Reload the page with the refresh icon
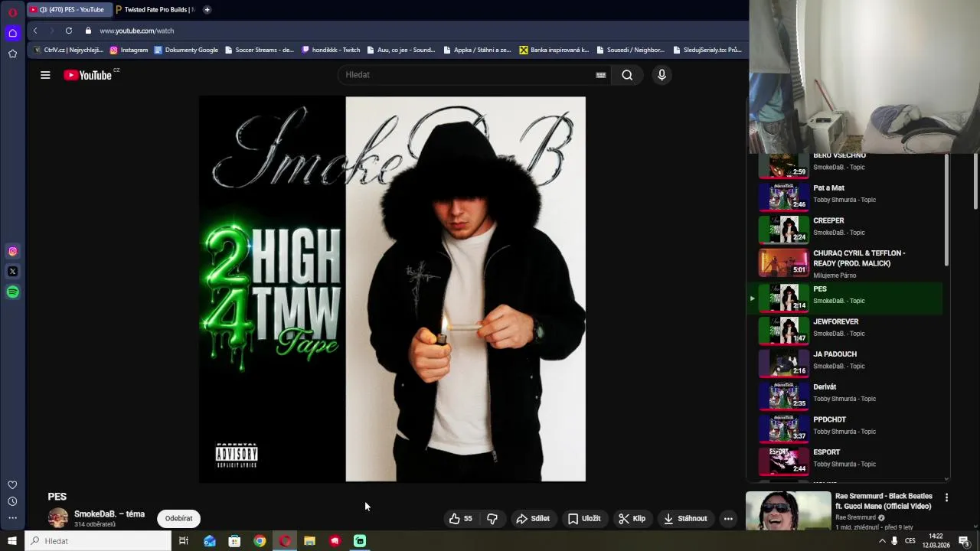 pos(69,31)
